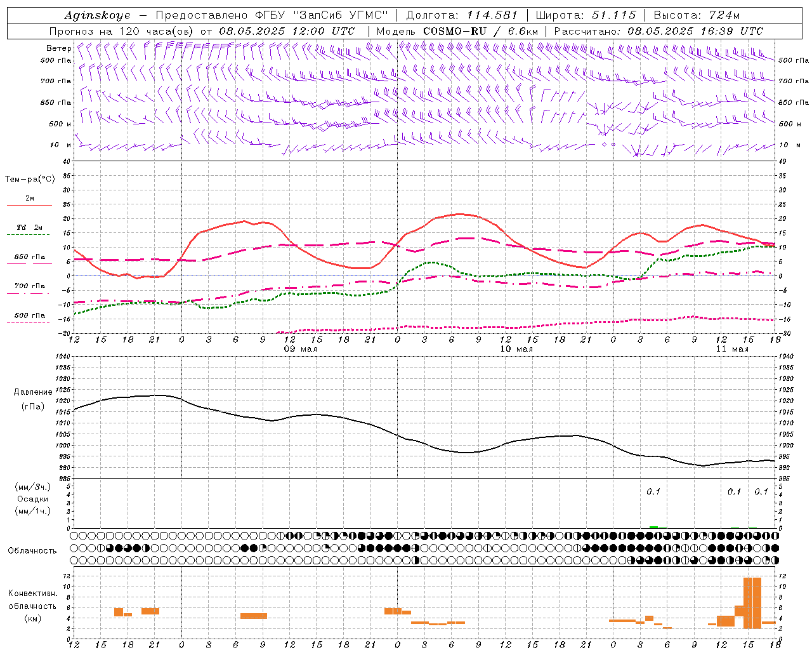Screen dimensions: 812x650
Task: Click the Долгота: 114.581 value
Action: (462, 15)
